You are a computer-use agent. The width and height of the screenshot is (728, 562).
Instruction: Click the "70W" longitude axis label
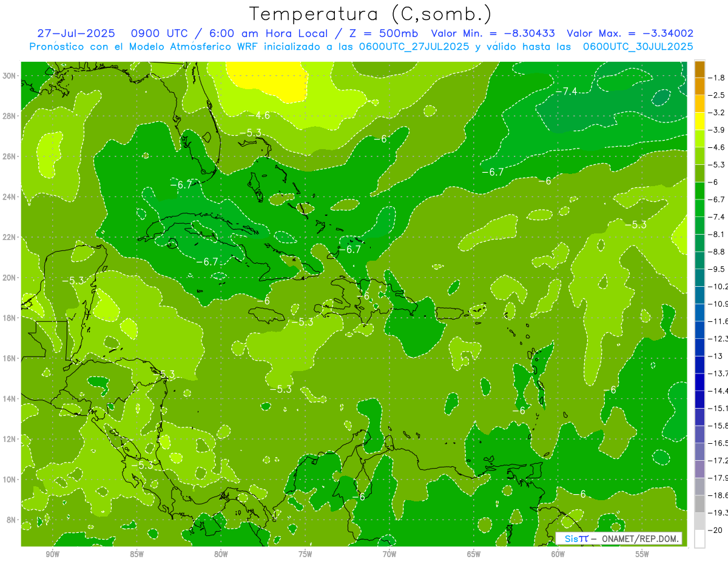click(x=389, y=554)
